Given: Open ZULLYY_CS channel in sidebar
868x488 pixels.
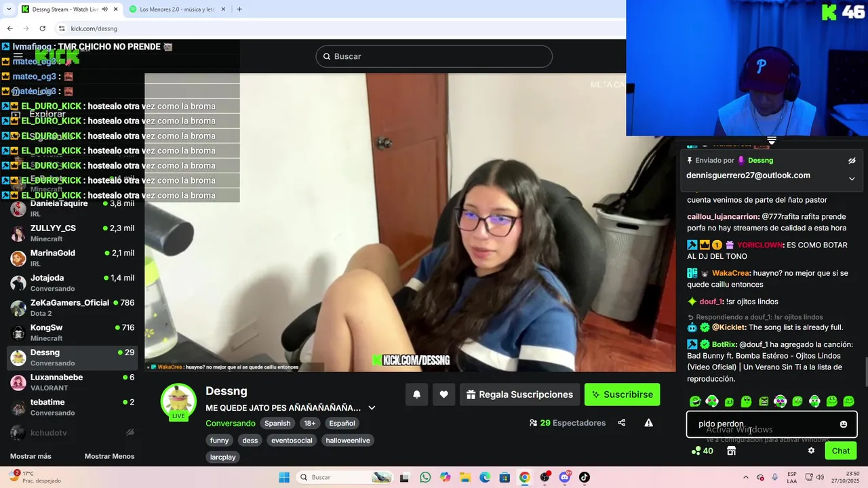Looking at the screenshot, I should coord(72,233).
